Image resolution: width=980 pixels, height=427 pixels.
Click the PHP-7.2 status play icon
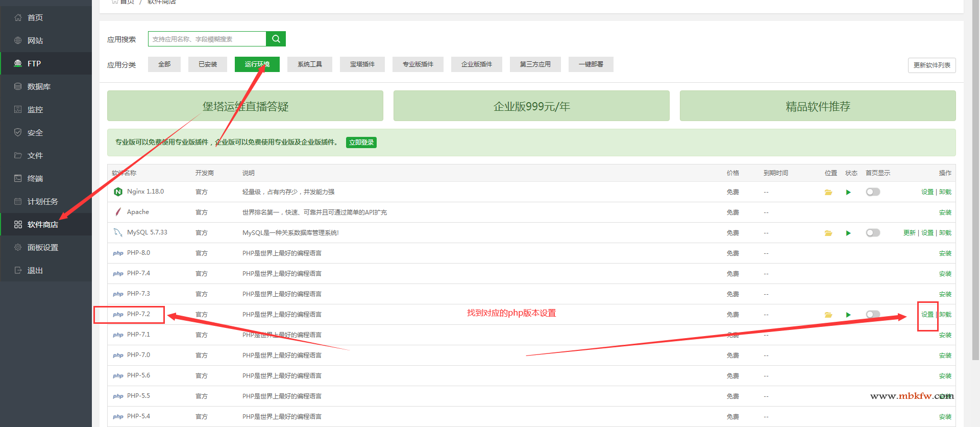click(848, 315)
